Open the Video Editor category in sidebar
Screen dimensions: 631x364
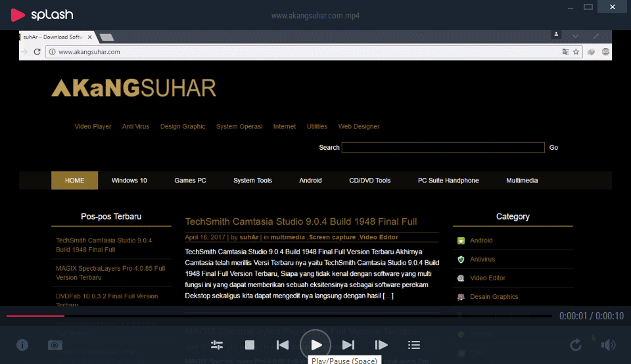click(x=488, y=278)
